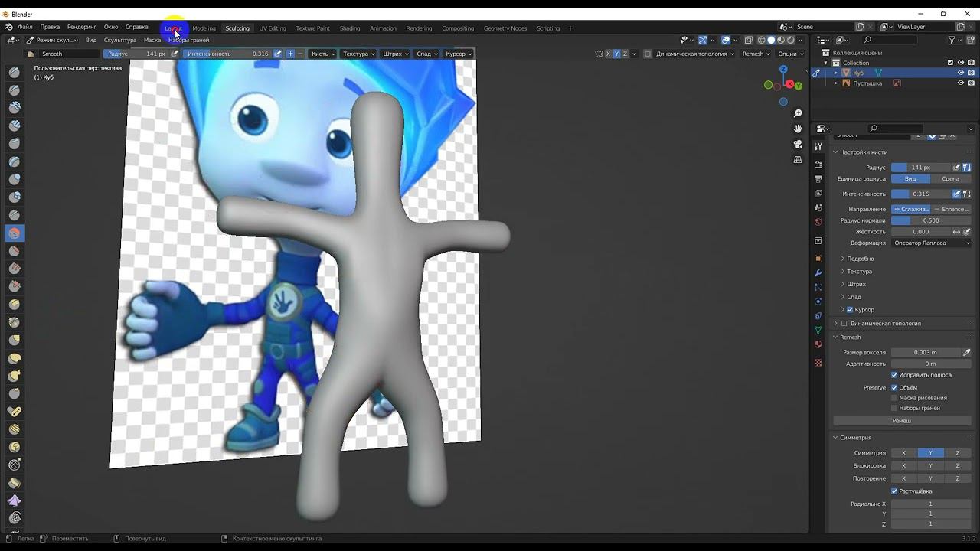Enable the Наборы граней preserve checkbox
The width and height of the screenshot is (980, 551).
pos(894,408)
